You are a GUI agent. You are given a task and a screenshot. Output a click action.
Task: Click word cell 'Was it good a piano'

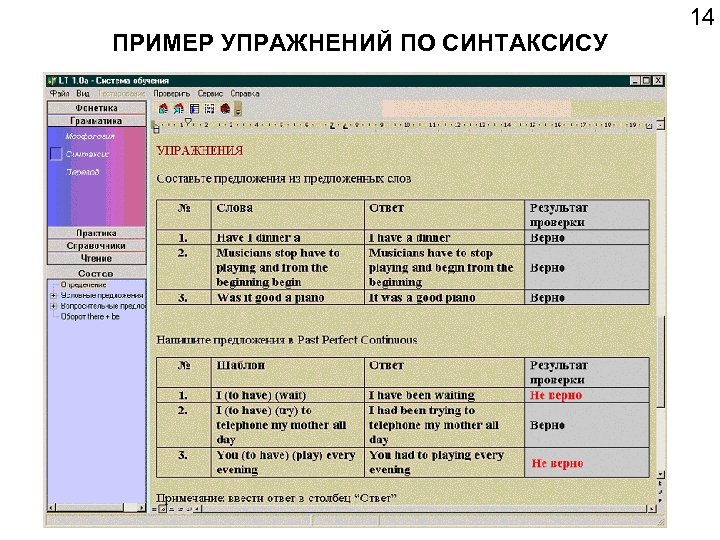point(288,298)
